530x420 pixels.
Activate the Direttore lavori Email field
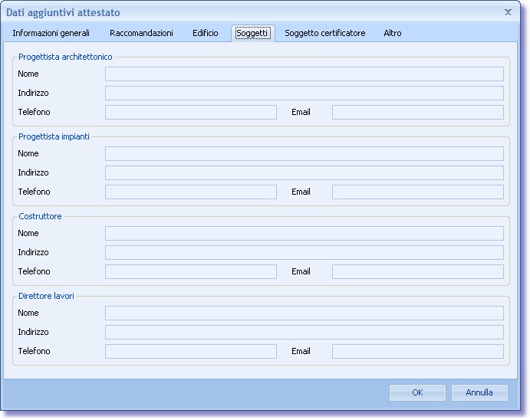click(418, 351)
